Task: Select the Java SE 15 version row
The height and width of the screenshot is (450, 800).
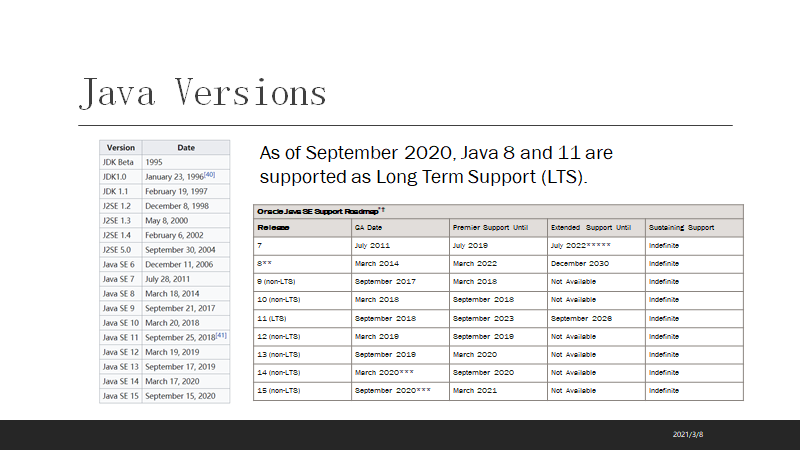Action: click(x=165, y=396)
